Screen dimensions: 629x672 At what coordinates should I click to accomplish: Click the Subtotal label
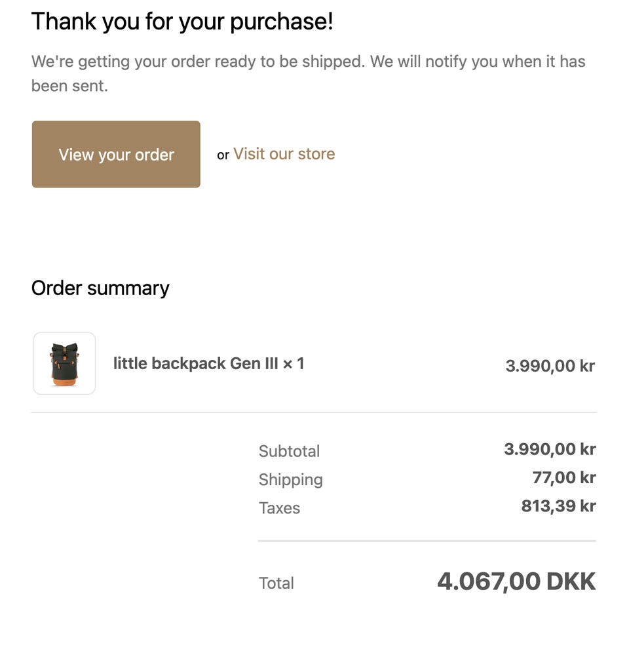289,451
